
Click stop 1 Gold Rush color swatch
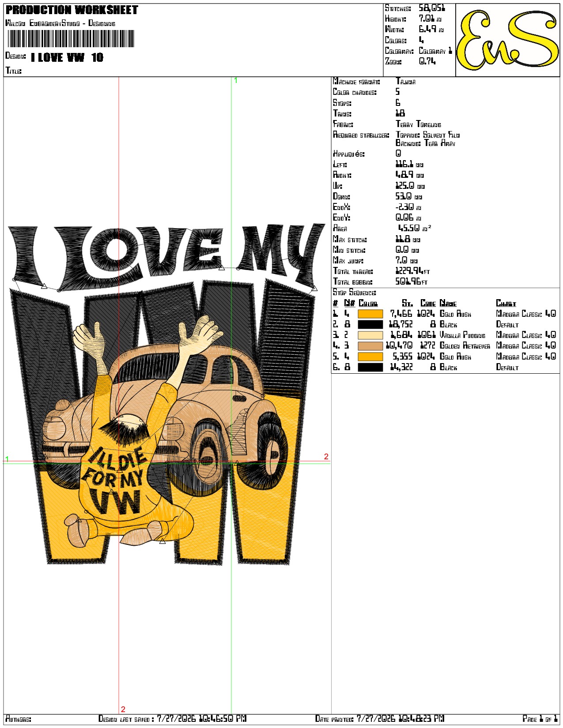[x=370, y=314]
